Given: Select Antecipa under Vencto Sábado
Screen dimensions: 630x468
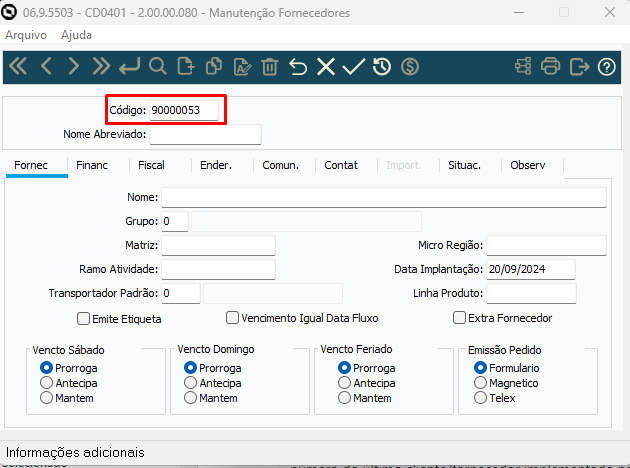Looking at the screenshot, I should tap(46, 383).
